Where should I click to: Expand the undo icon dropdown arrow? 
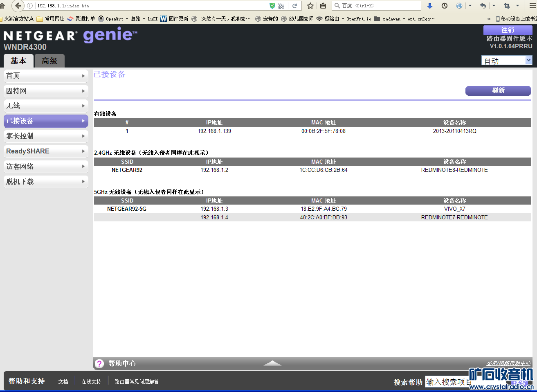[x=494, y=6]
